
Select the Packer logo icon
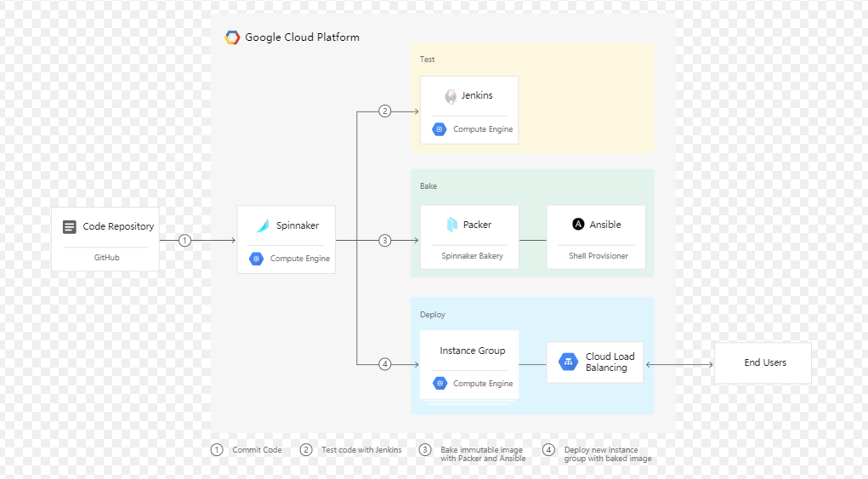point(451,225)
